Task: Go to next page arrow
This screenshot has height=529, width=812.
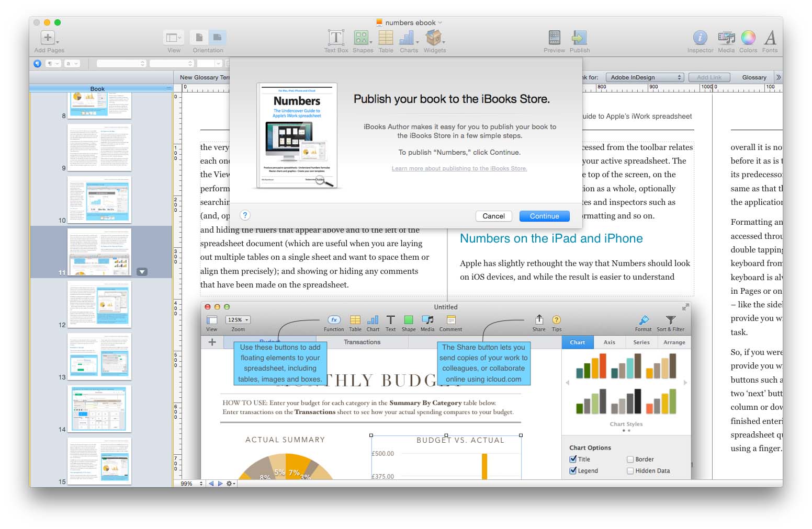Action: pos(220,484)
